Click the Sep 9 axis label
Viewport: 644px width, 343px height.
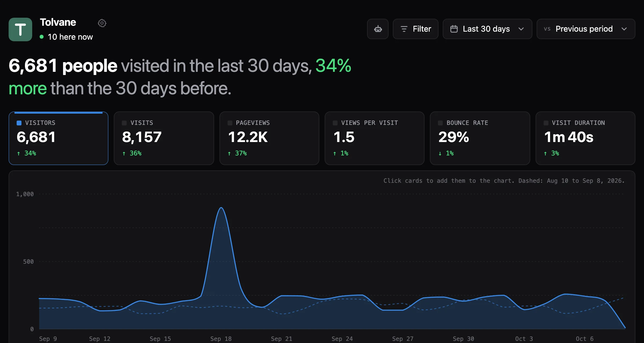click(48, 339)
